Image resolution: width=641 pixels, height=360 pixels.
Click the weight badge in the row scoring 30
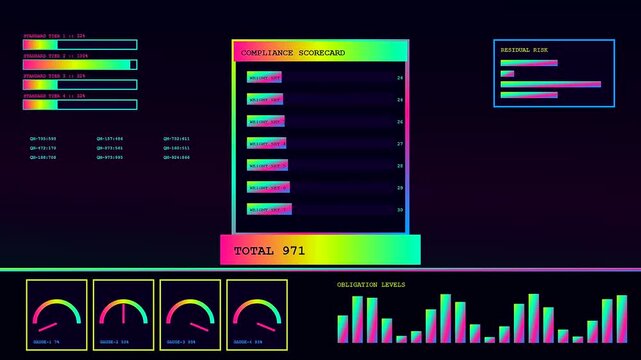(x=269, y=209)
